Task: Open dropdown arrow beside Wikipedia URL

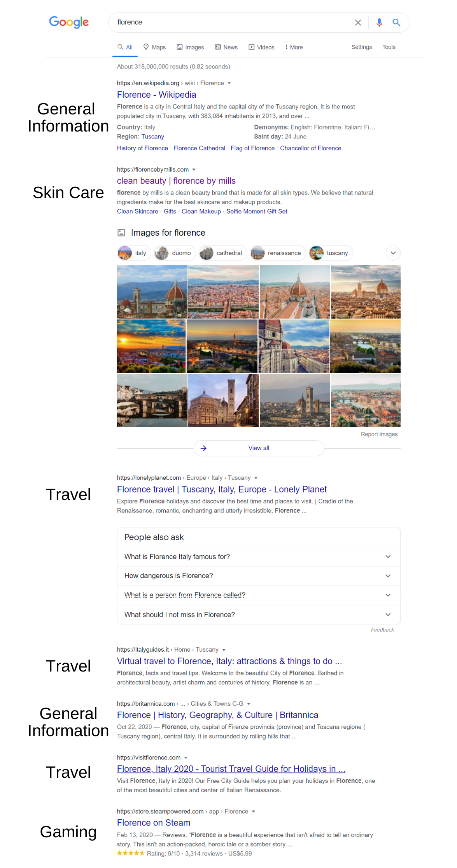Action: click(x=229, y=83)
